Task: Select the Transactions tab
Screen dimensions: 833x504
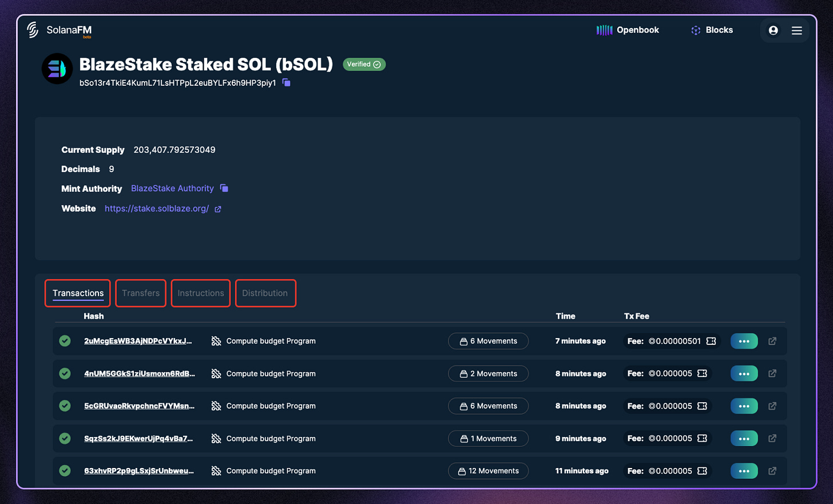Action: pos(78,293)
